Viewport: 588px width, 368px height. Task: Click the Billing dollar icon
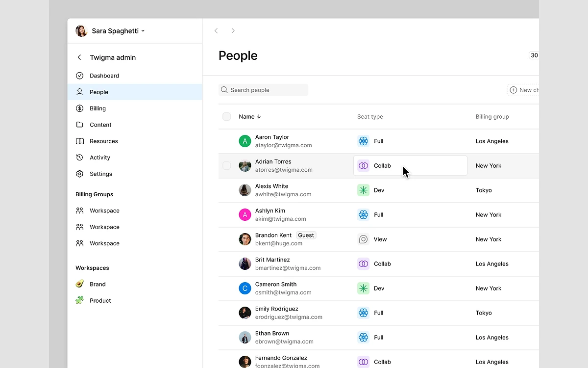coord(79,108)
